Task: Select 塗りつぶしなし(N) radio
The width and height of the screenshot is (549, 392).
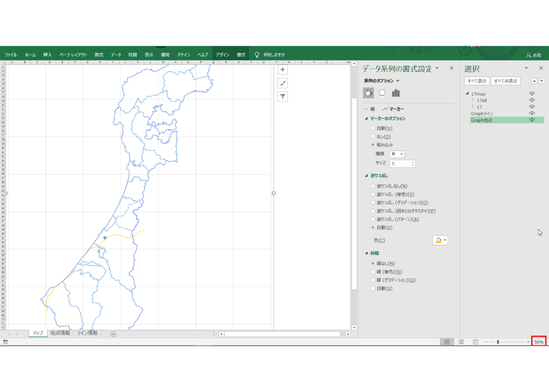Action: point(373,186)
